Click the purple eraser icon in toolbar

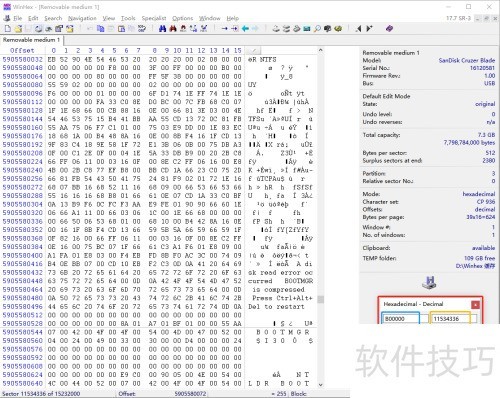pyautogui.click(x=389, y=29)
